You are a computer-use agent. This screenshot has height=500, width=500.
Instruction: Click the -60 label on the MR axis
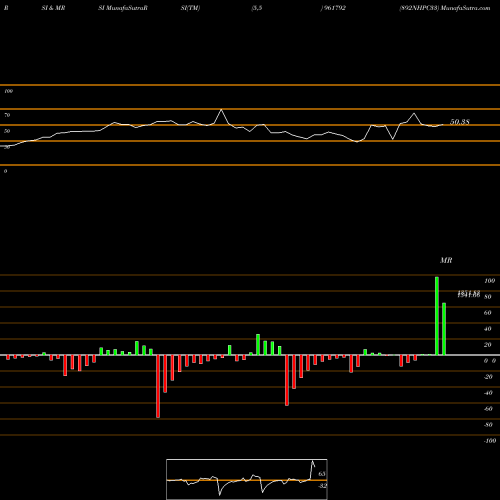click(488, 409)
